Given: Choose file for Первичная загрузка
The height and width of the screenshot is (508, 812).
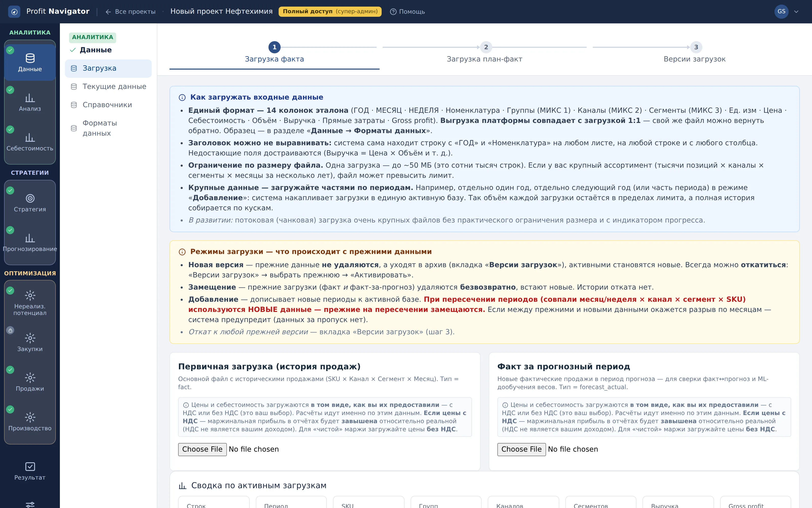Looking at the screenshot, I should (202, 450).
